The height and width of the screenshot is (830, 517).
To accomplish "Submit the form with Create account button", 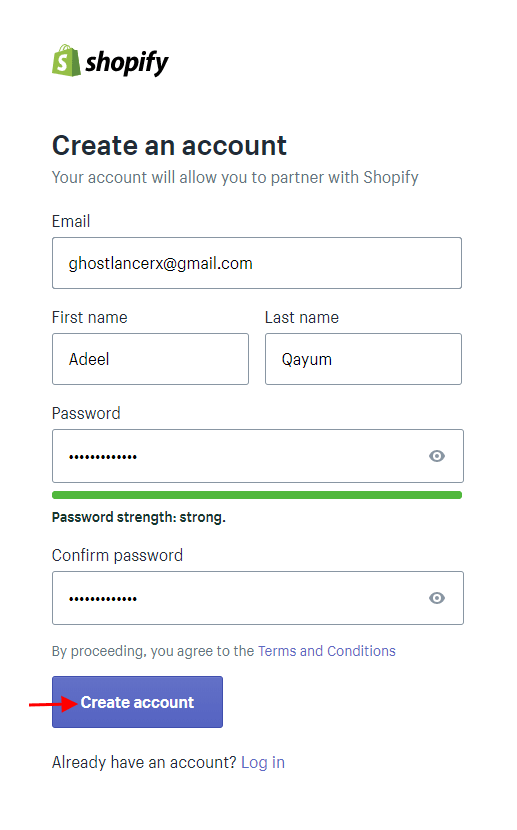I will 137,702.
